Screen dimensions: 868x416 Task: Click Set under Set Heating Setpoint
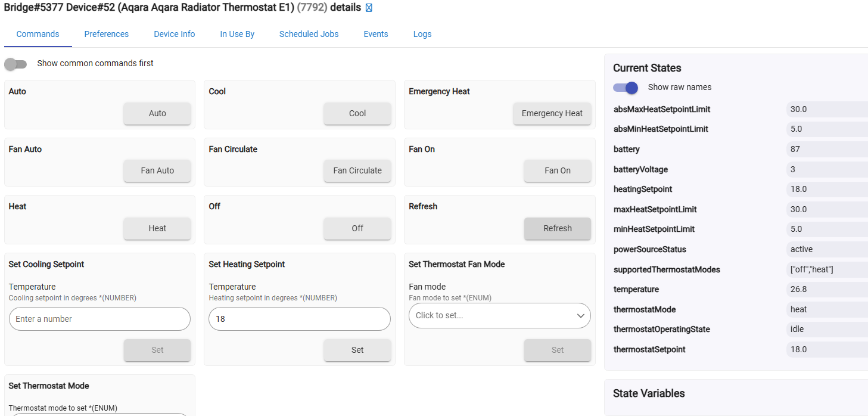coord(357,350)
